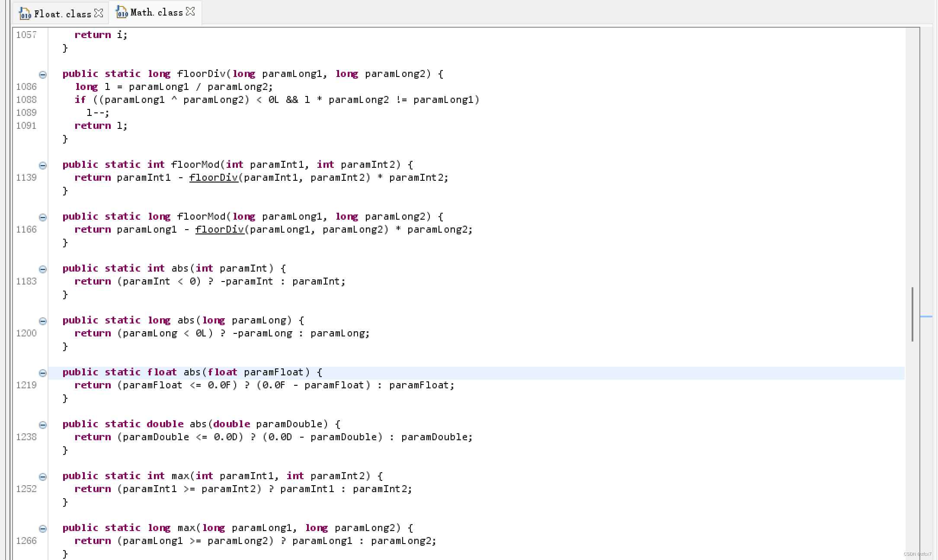938x560 pixels.
Task: Click line number 1219 in gutter
Action: [x=26, y=385]
